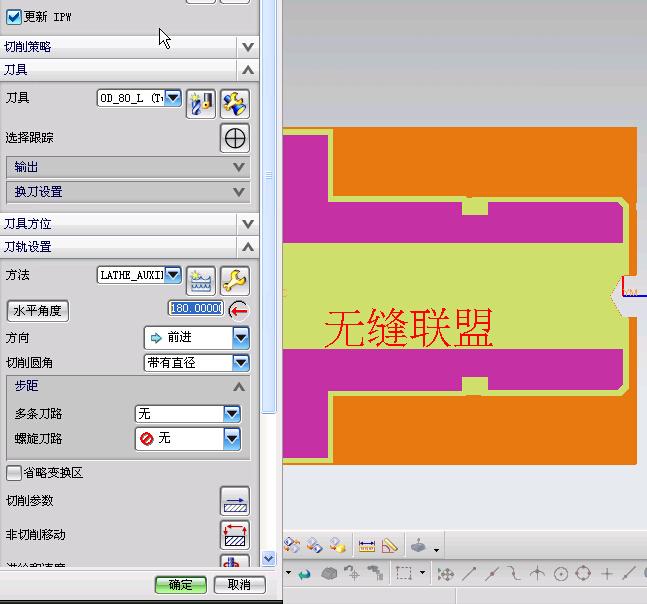Viewport: 647px width, 604px height.
Task: Click the toolbar icon with yellow sphere
Action: pyautogui.click(x=337, y=545)
